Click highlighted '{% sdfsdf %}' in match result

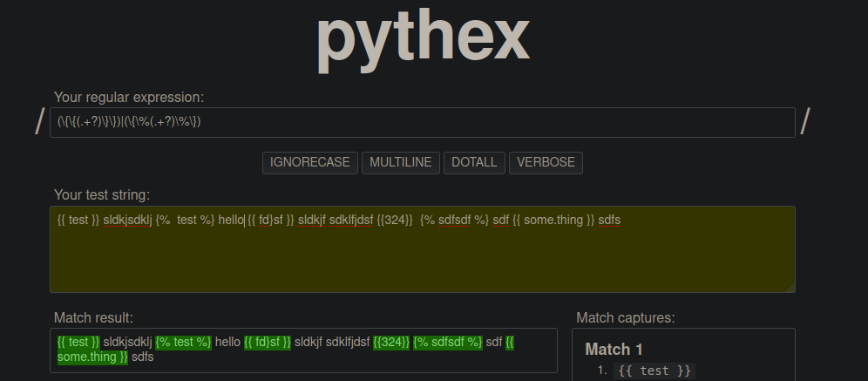click(448, 343)
